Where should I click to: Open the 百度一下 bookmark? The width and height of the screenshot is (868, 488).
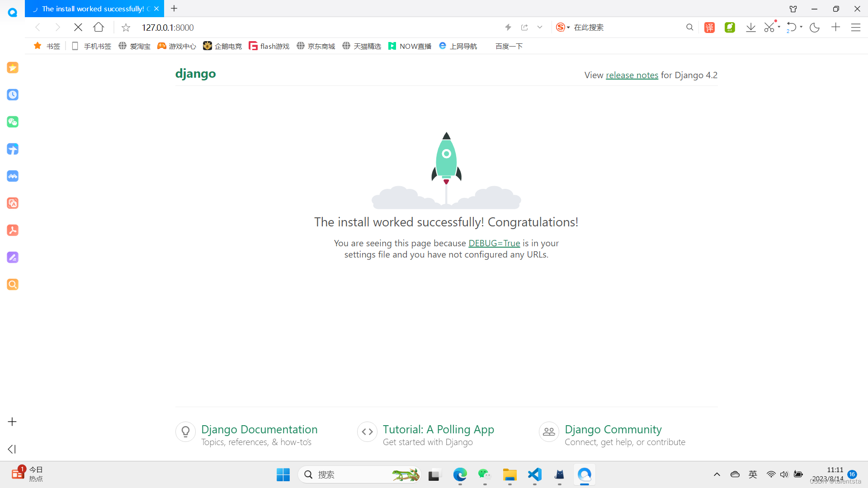pos(509,46)
